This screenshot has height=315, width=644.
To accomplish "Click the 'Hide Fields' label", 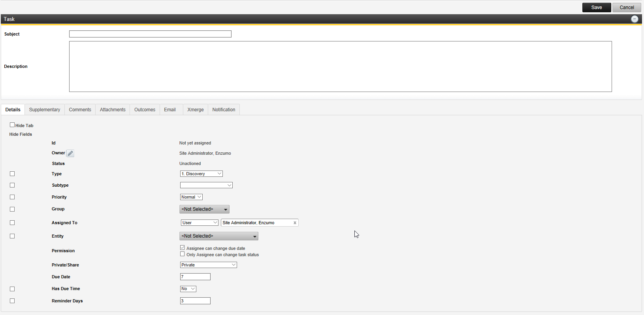I will (21, 134).
